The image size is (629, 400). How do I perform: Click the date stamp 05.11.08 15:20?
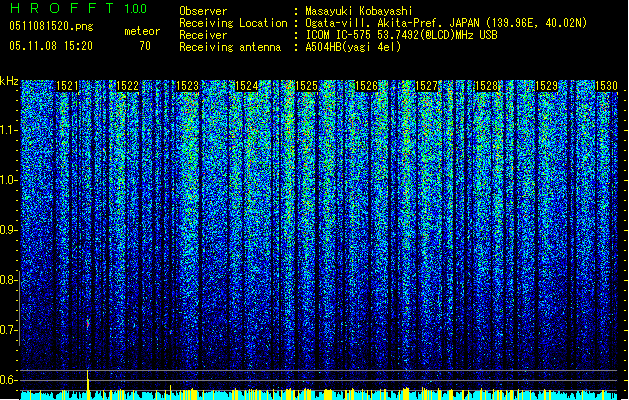click(x=51, y=46)
